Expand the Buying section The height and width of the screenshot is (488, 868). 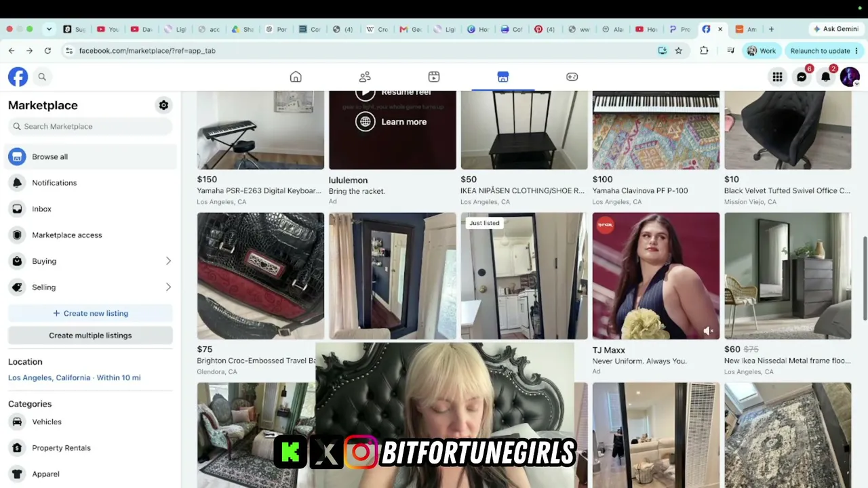90,261
